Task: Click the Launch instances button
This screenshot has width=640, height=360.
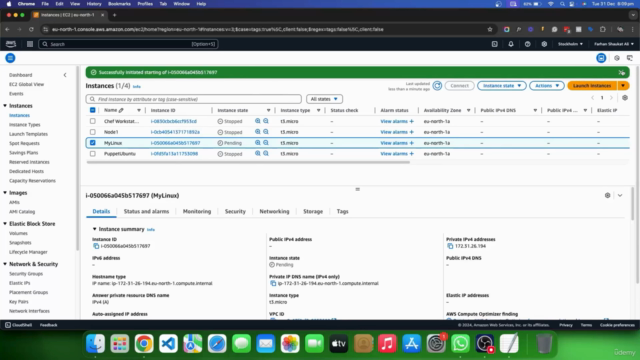Action: [592, 86]
